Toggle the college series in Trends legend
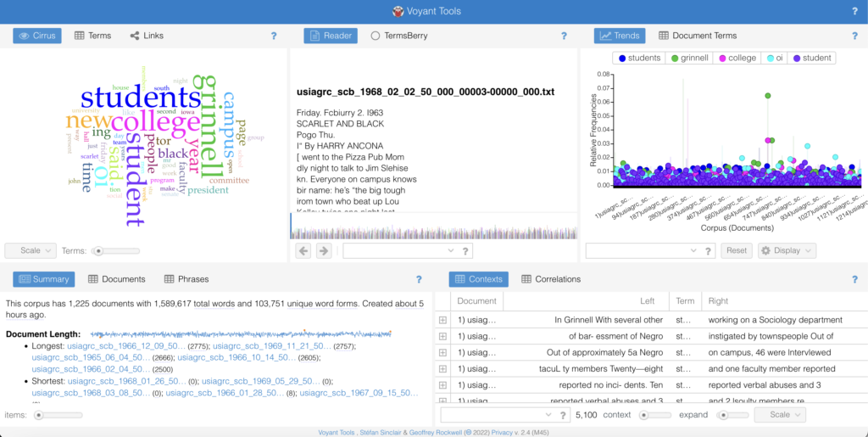868x437 pixels. coord(737,58)
